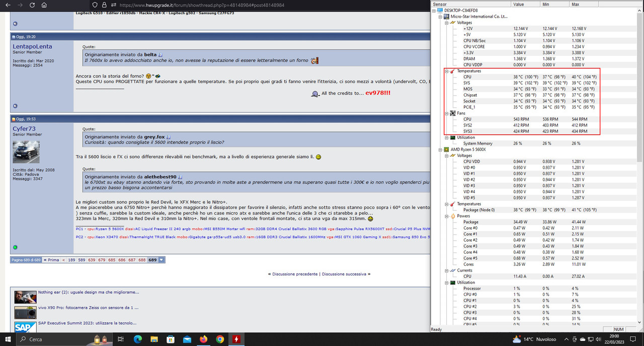Click LentapoLenta's offline status icon

point(15,106)
